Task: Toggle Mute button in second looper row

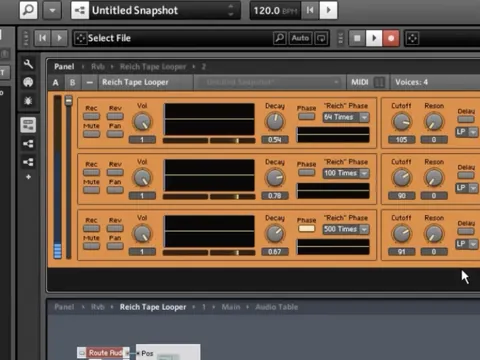Action: click(x=91, y=190)
